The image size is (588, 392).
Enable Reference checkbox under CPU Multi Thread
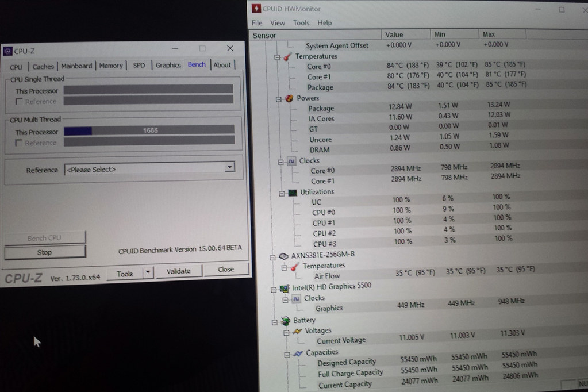(x=18, y=143)
